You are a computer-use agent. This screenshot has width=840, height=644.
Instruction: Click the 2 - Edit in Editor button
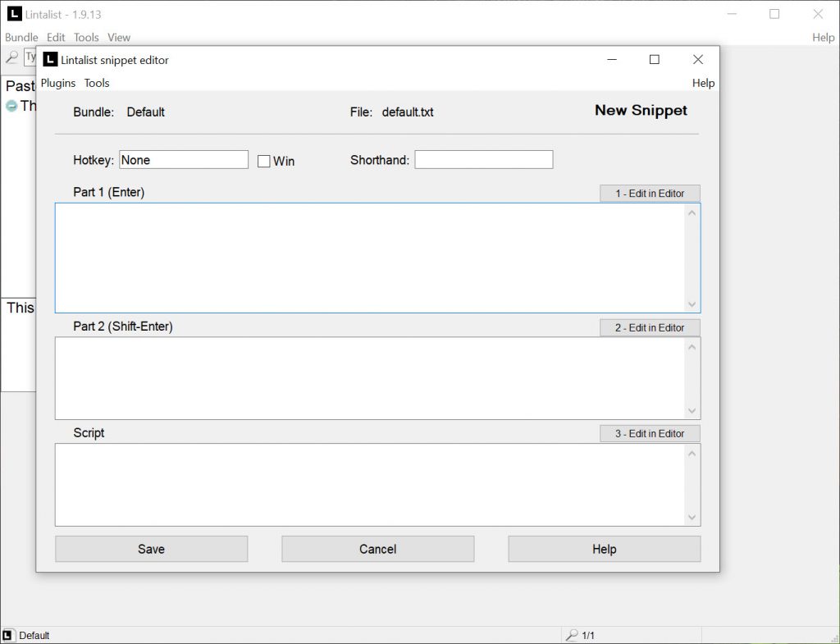tap(650, 327)
